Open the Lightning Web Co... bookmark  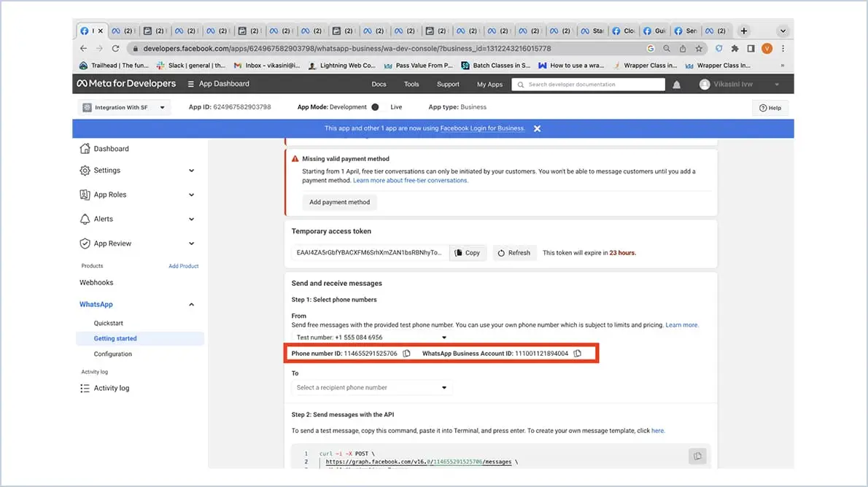click(x=341, y=66)
